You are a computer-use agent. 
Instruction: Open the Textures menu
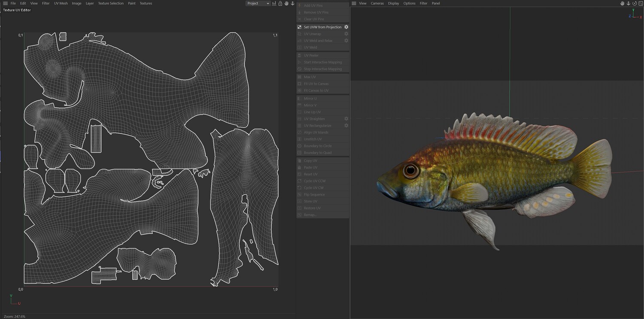[x=146, y=3]
